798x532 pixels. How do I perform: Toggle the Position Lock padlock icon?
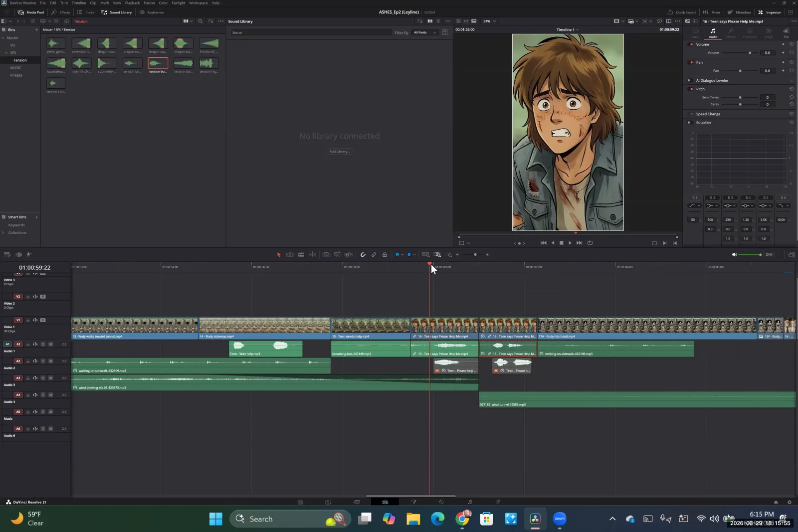385,255
